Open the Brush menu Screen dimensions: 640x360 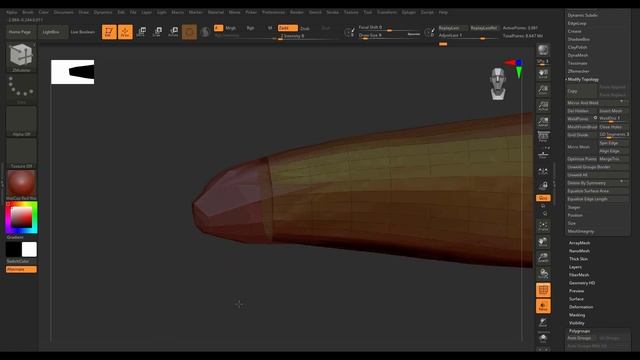(28, 12)
